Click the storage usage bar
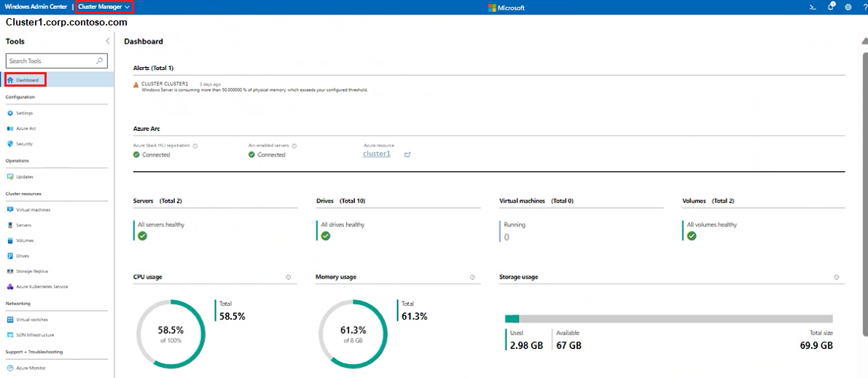The height and width of the screenshot is (378, 868). coord(668,318)
